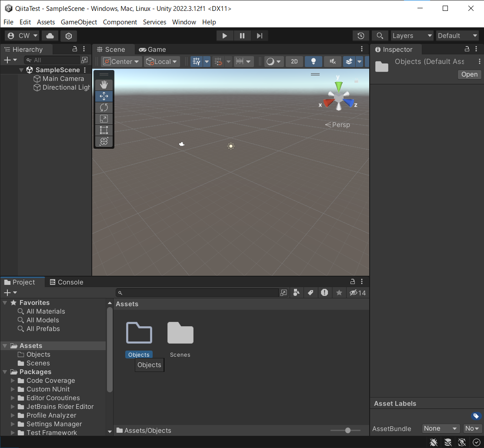Select the Rect tool

103,130
